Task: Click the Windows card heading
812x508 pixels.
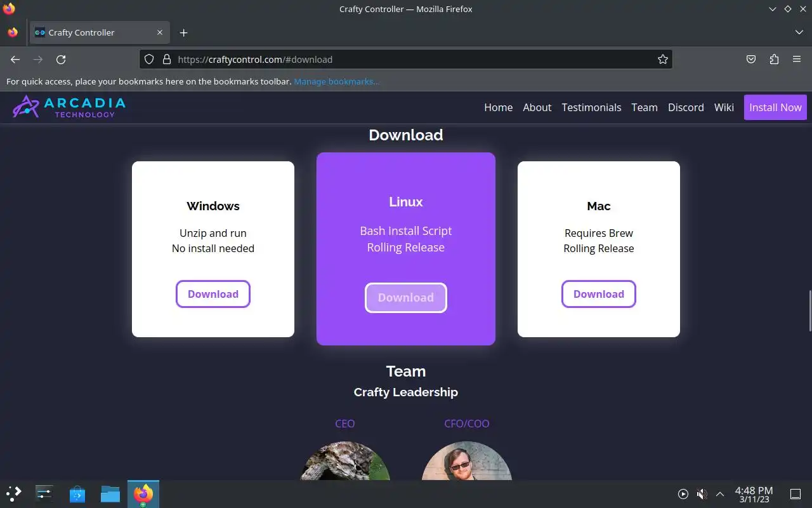Action: (213, 206)
